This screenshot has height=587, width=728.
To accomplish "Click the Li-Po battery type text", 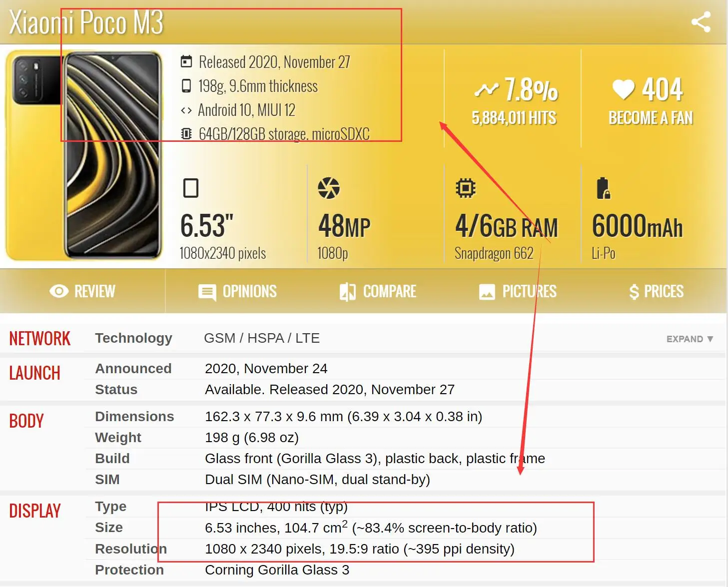I will click(603, 253).
